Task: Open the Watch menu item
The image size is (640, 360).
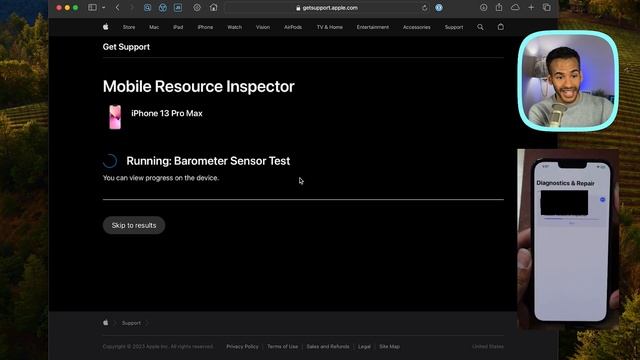Action: point(234,27)
